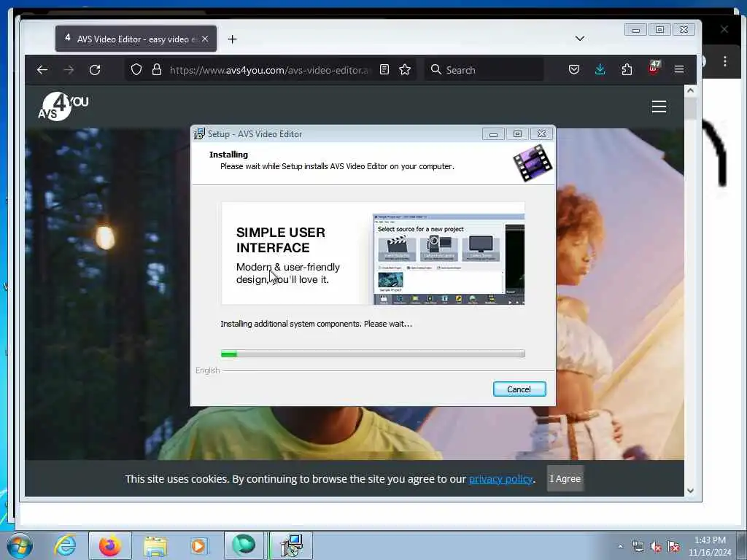The height and width of the screenshot is (560, 747).
Task: Reload the AVS4YOU page
Action: click(95, 70)
